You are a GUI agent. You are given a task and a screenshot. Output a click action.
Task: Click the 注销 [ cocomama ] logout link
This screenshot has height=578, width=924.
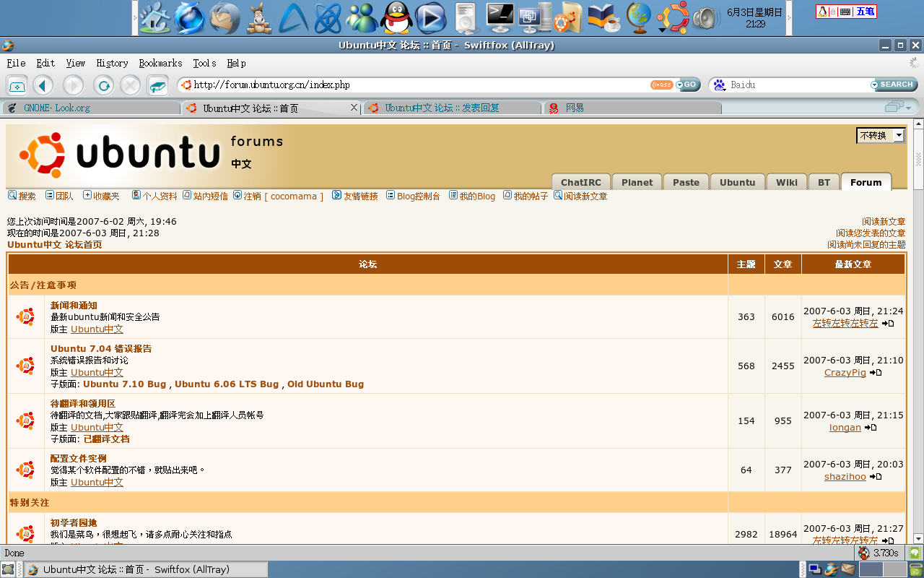pos(284,196)
